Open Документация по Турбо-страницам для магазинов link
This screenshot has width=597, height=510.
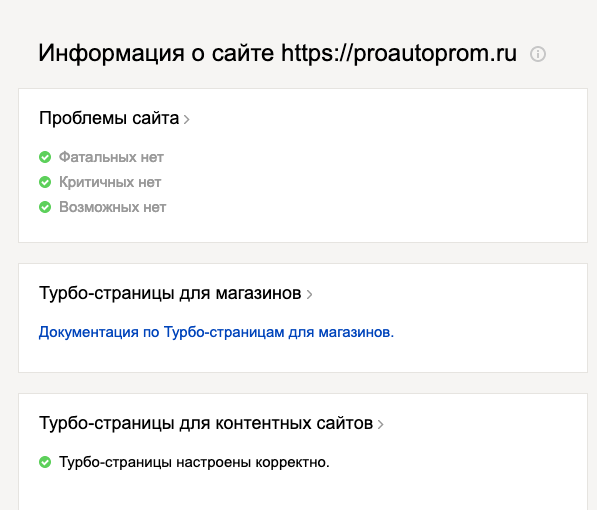216,332
